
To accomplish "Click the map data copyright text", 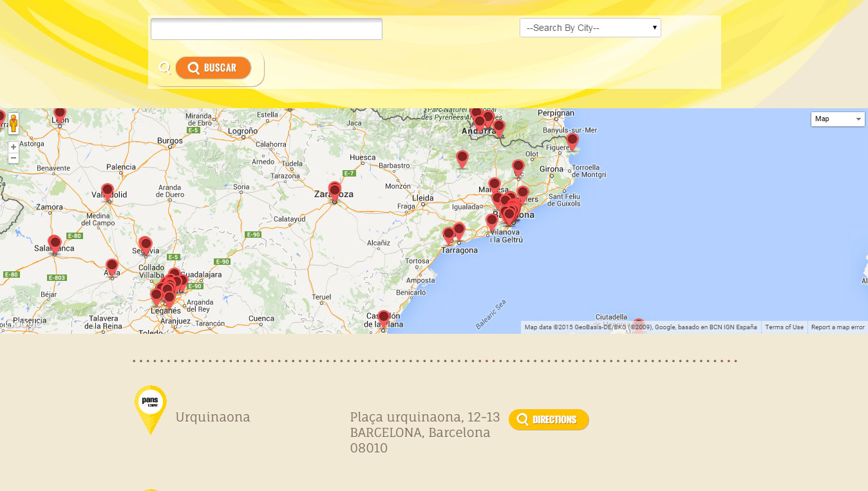I will coord(641,327).
